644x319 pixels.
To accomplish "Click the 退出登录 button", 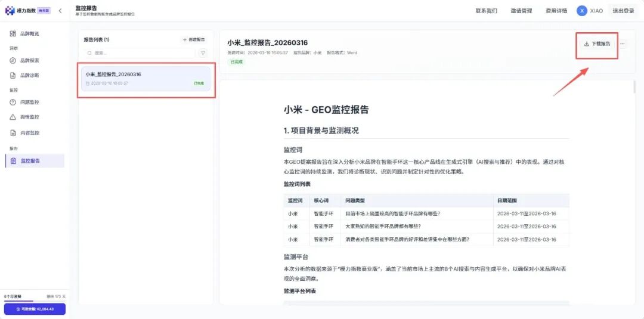I will pos(624,11).
